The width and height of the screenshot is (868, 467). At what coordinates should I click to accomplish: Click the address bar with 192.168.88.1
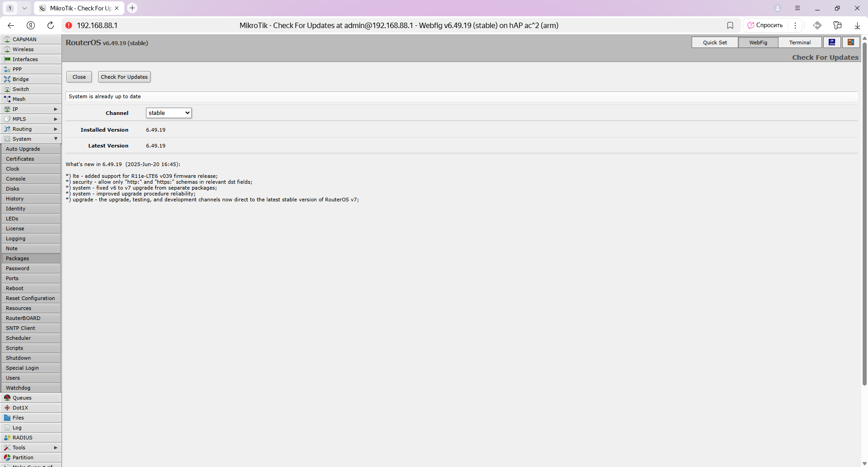97,25
